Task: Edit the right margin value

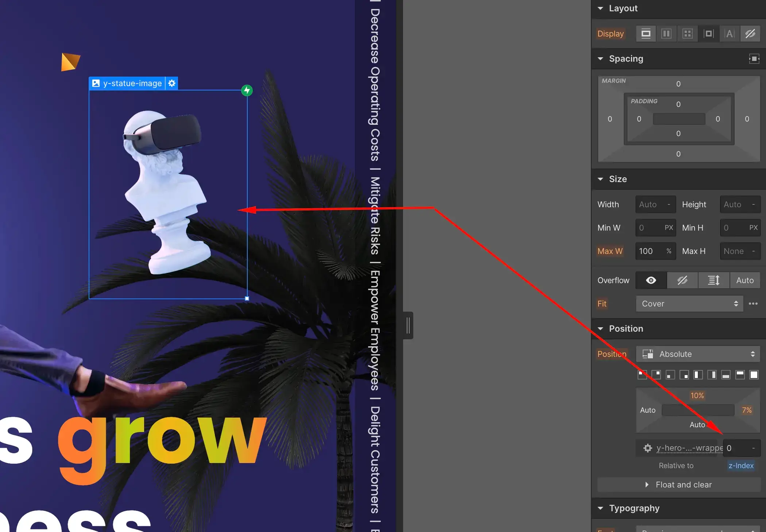Action: point(747,119)
